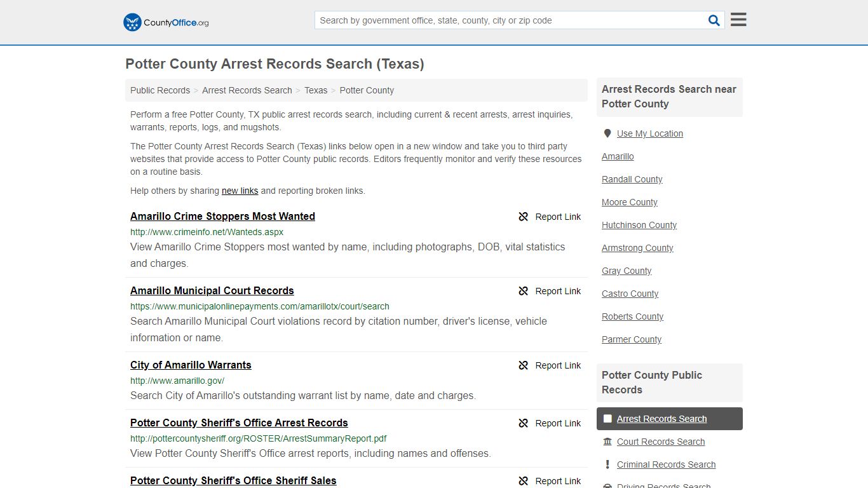This screenshot has height=488, width=868.
Task: Click Use My Location
Action: [x=650, y=133]
